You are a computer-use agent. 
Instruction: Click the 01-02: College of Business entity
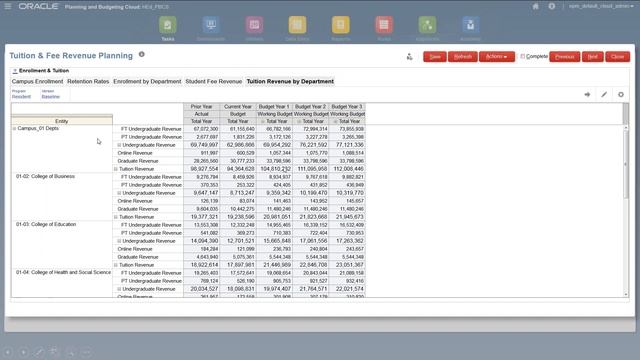(x=45, y=176)
